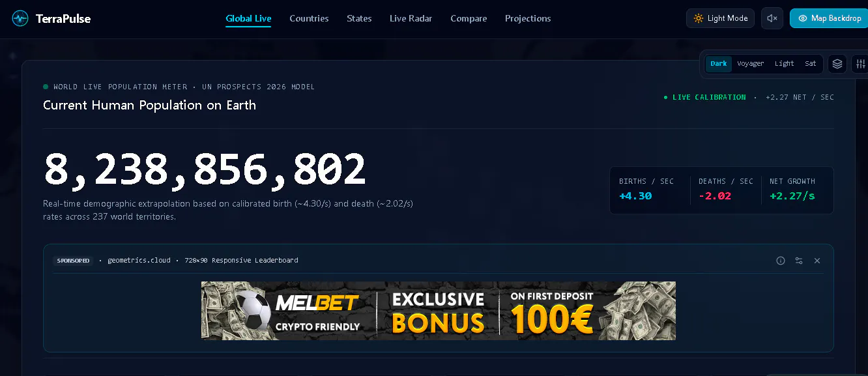Go to the Countries tab

309,18
